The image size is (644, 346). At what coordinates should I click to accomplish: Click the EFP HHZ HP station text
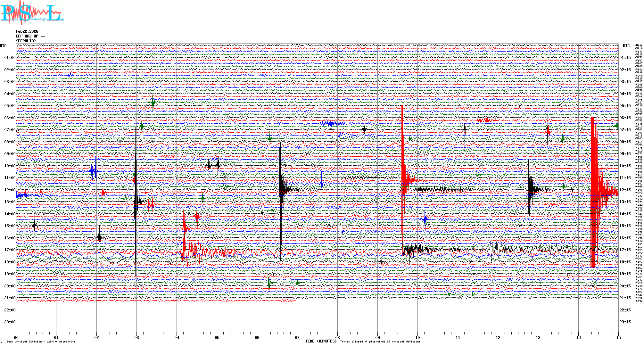tap(30, 36)
